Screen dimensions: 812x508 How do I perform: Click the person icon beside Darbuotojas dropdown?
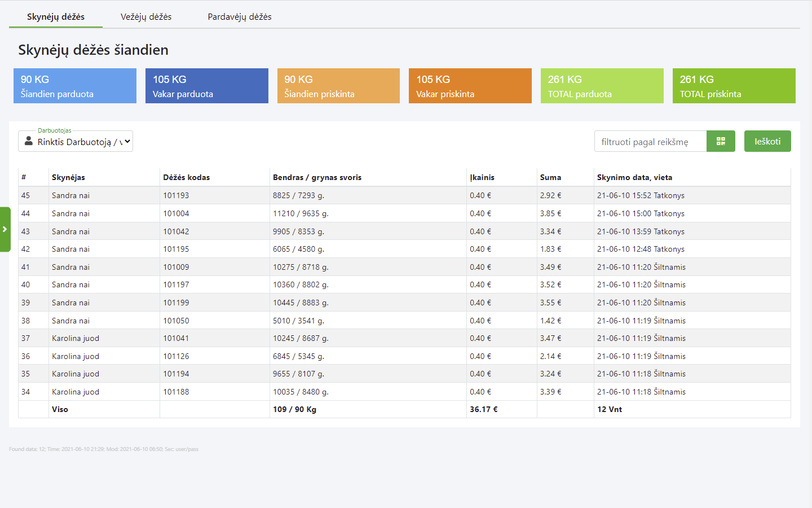point(29,141)
